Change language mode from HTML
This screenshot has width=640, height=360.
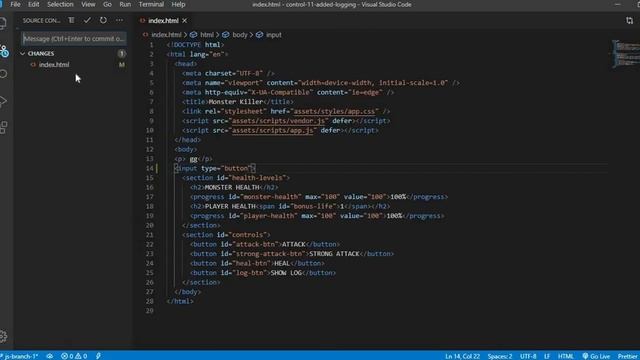coord(565,356)
